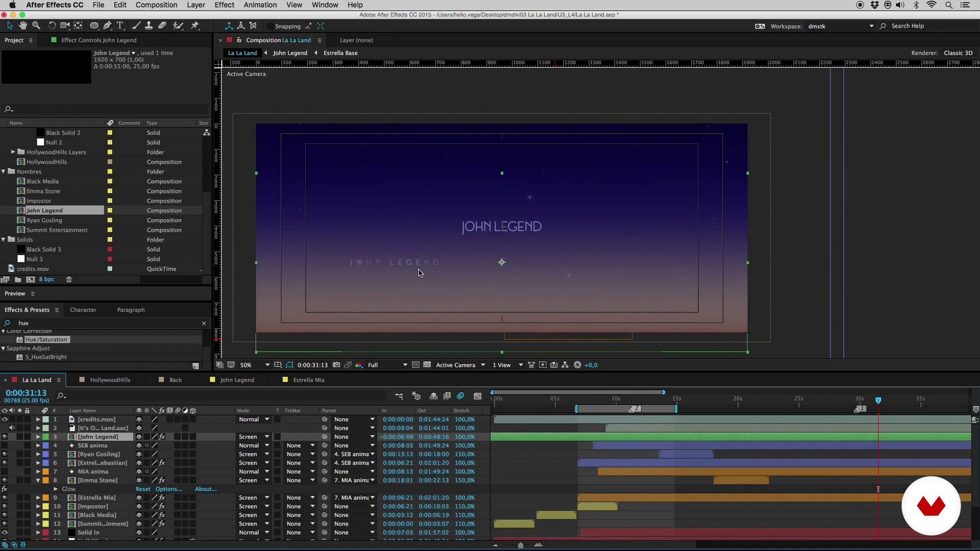Open the Show Channel RGB icon
This screenshot has height=551, width=980.
tap(359, 365)
